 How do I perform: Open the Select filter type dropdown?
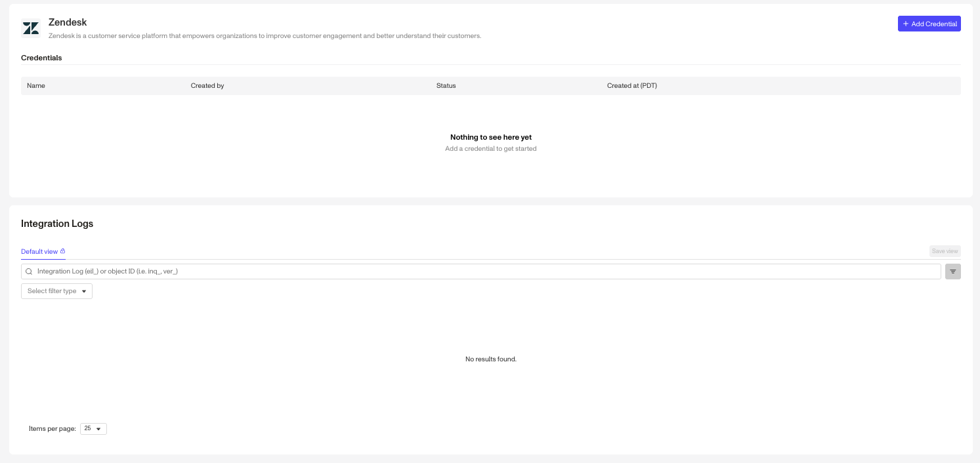pos(56,291)
